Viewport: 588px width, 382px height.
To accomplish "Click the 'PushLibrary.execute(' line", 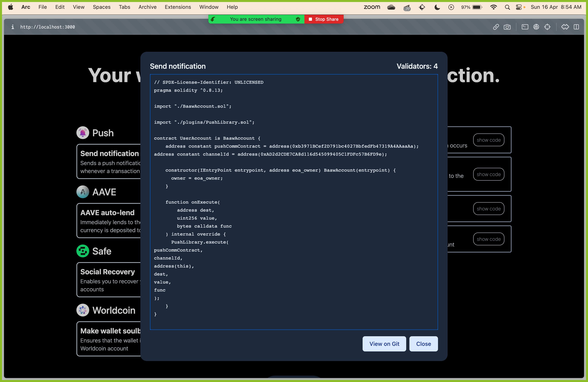I will point(200,242).
